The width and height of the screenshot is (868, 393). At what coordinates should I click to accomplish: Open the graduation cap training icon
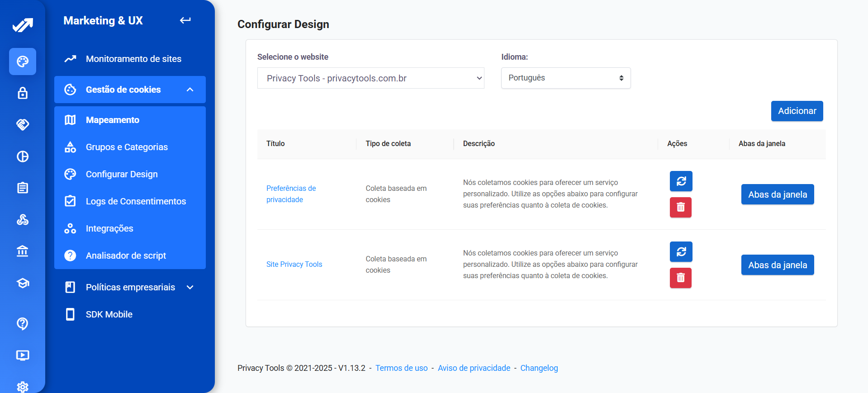click(23, 283)
